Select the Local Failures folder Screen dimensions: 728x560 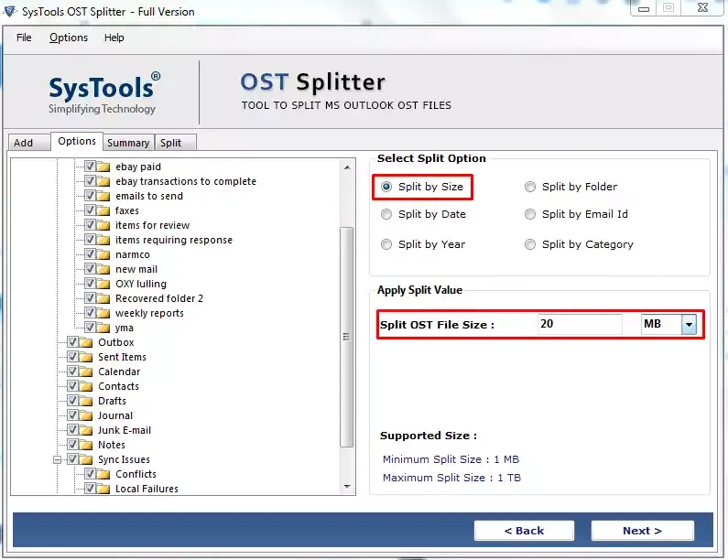pos(147,489)
